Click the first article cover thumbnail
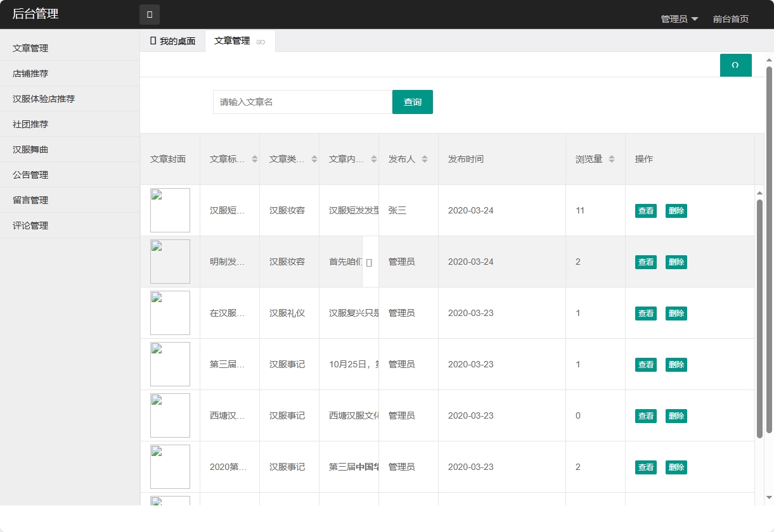The image size is (774, 532). tap(170, 210)
